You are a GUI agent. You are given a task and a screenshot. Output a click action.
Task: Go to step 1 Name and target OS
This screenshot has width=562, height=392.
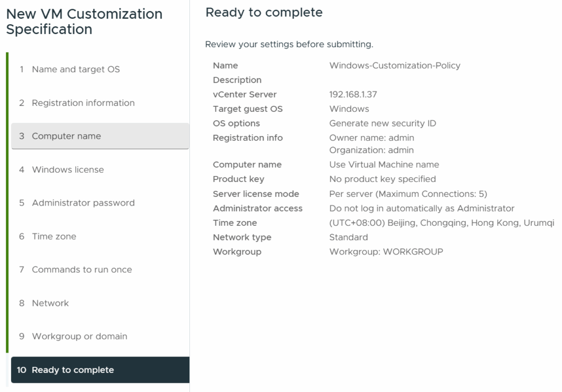[x=100, y=70]
